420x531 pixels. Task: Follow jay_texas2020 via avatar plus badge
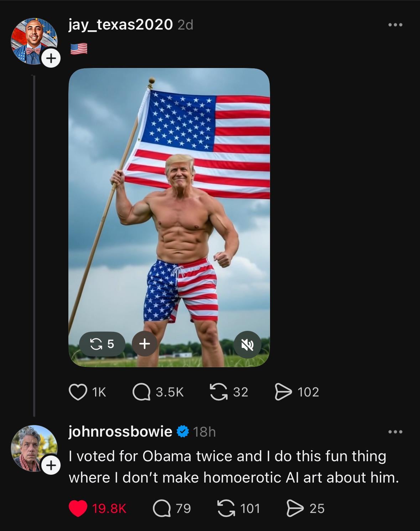click(x=51, y=57)
